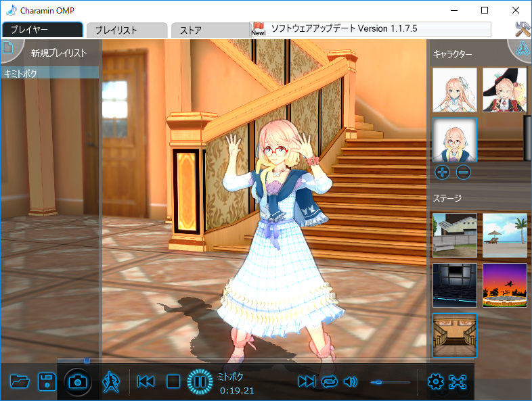
Task: Click the 0:19.21 playback time display
Action: coord(237,390)
